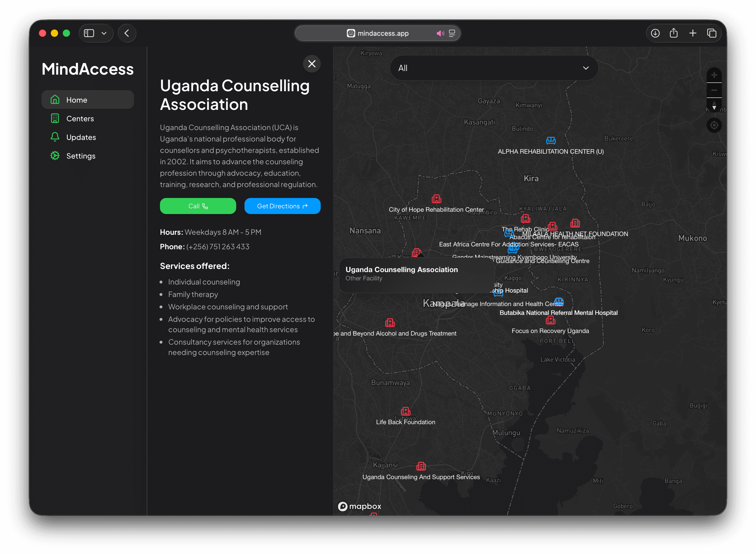
Task: Select the MILAALA Health Net Foundation marker
Action: pos(575,223)
